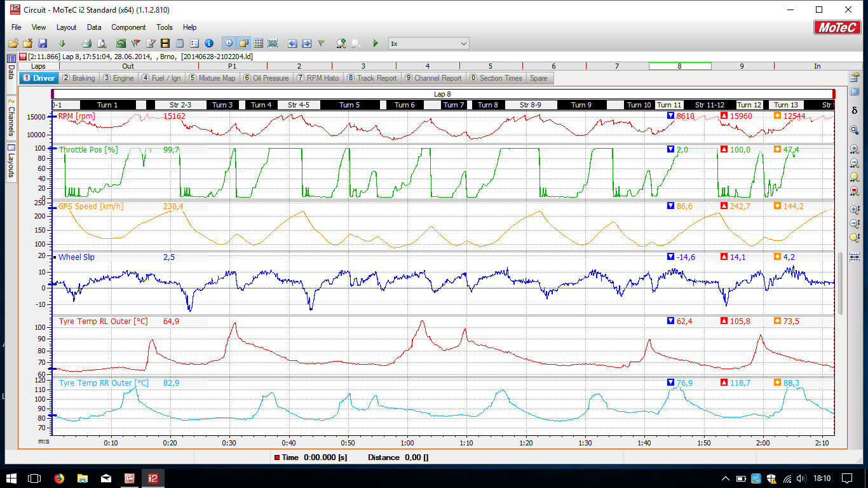Save the project with the floppy disk icon
The width and height of the screenshot is (868, 488).
[43, 43]
